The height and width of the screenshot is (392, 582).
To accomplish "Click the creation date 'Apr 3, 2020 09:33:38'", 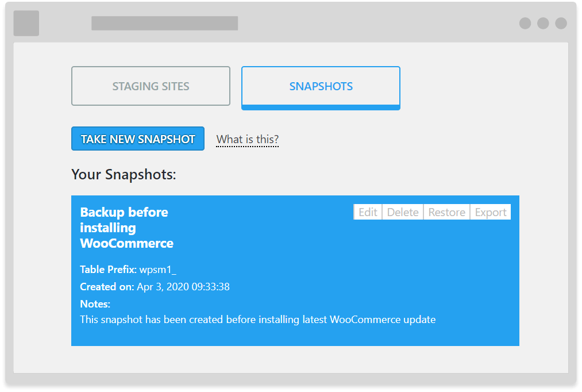I will pos(183,287).
